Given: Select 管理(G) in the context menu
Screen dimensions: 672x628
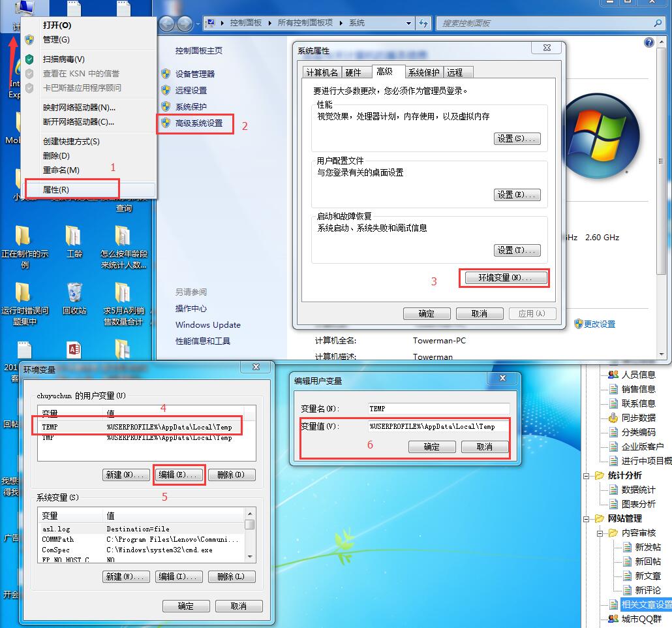Looking at the screenshot, I should pos(89,39).
